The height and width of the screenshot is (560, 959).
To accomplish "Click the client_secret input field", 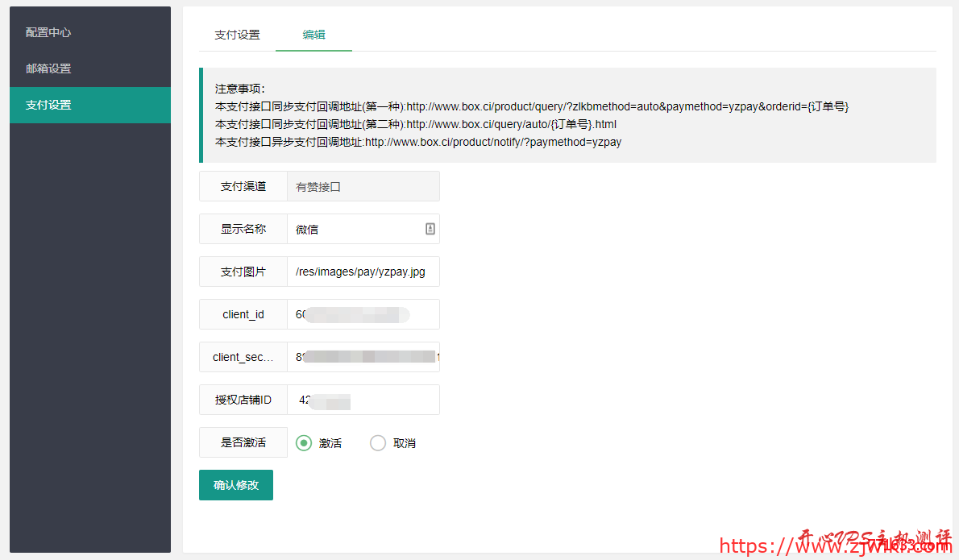I will (x=363, y=357).
